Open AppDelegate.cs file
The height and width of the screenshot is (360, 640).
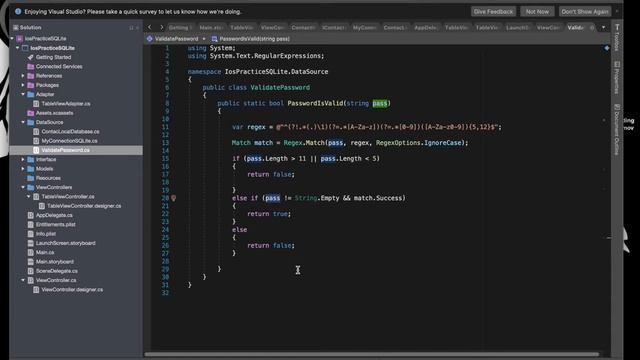54,215
